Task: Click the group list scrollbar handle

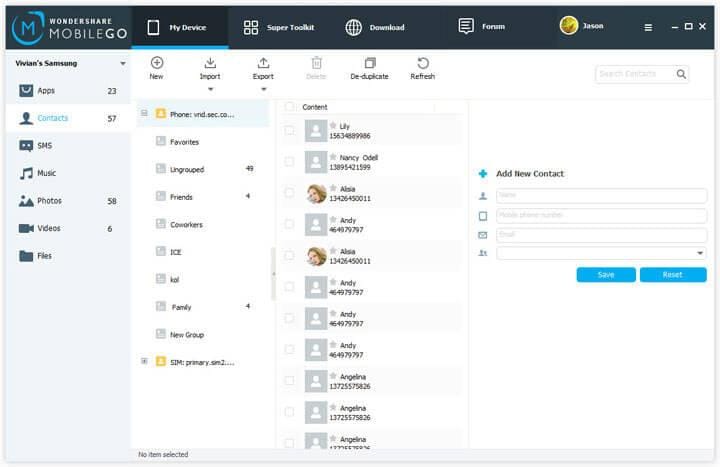Action: click(273, 274)
